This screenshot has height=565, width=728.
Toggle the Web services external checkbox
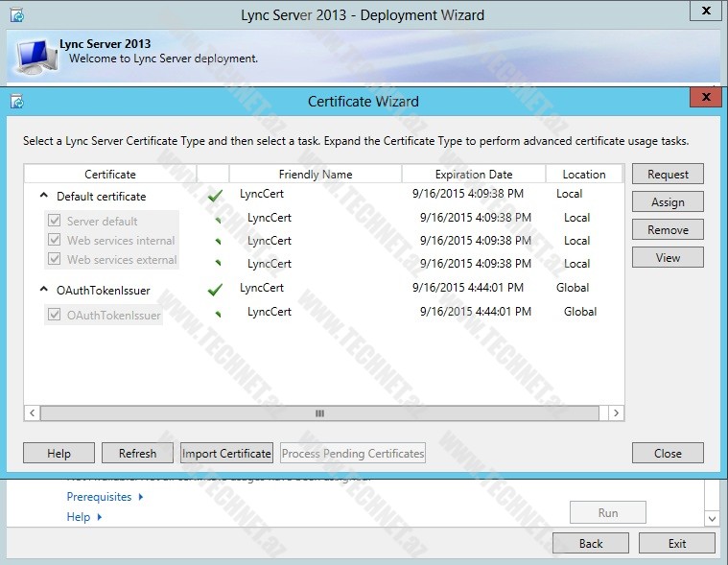54,259
